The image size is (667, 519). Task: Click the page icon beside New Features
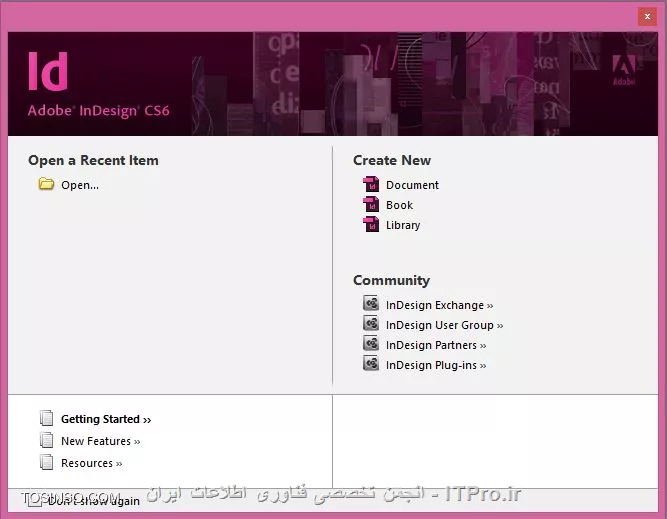tap(46, 440)
